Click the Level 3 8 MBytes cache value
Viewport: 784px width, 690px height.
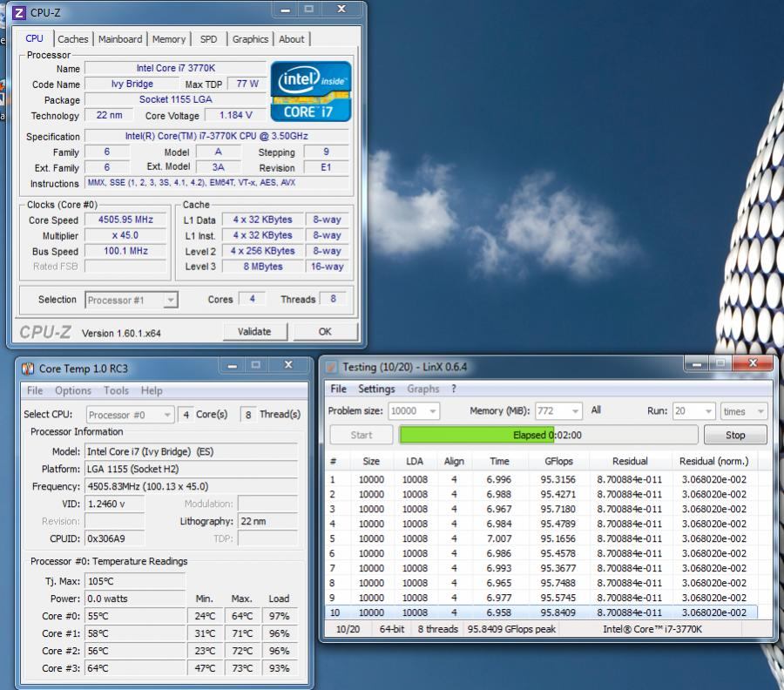click(x=263, y=267)
